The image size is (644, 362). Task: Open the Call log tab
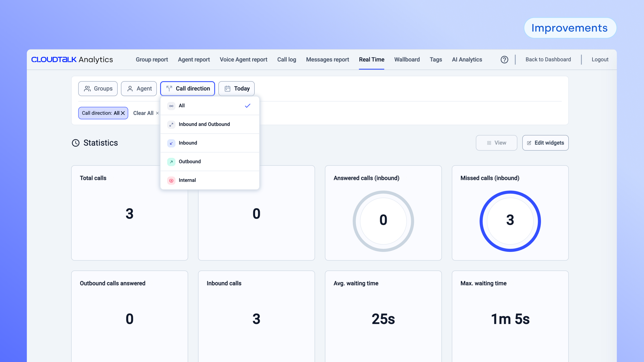pyautogui.click(x=286, y=59)
